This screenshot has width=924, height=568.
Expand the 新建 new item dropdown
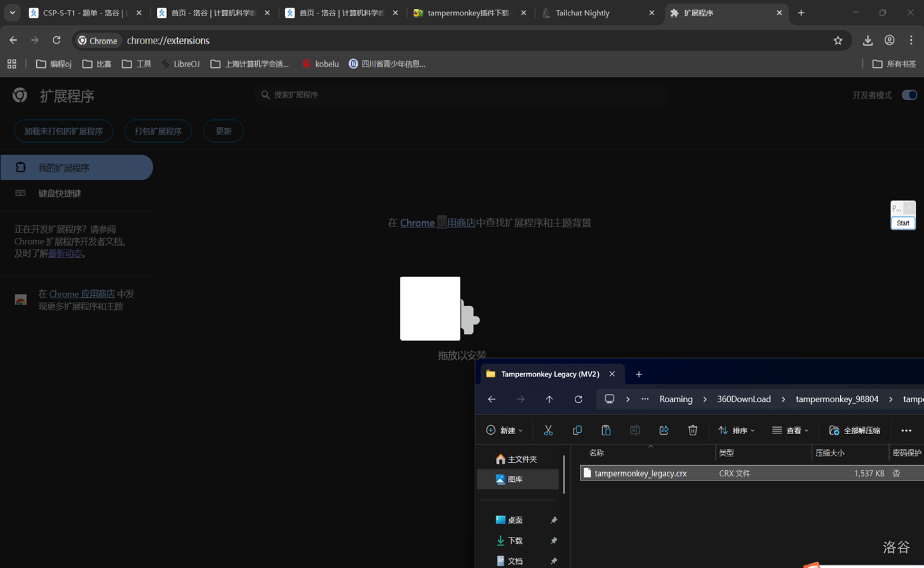(x=504, y=430)
